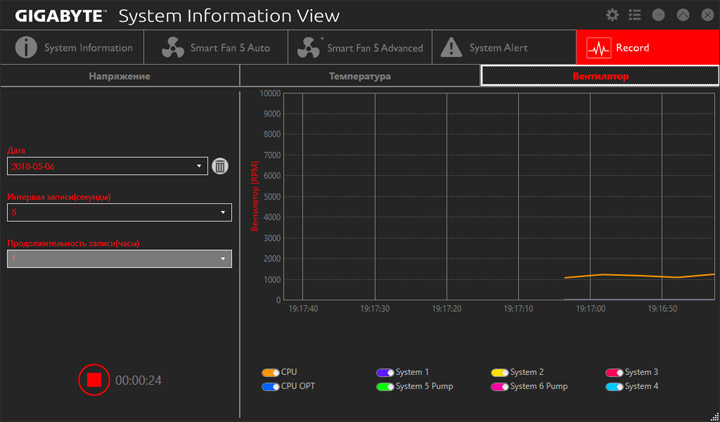
Task: Select the Температура sub-tab
Action: point(360,76)
